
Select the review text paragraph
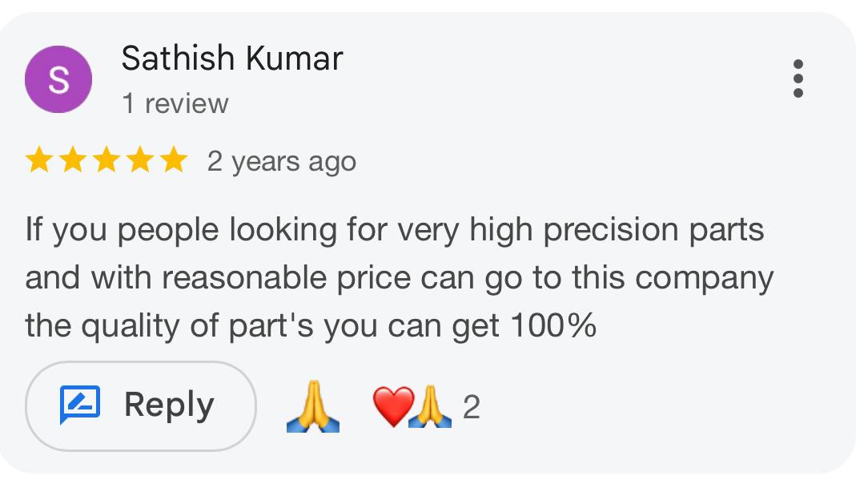pos(399,276)
